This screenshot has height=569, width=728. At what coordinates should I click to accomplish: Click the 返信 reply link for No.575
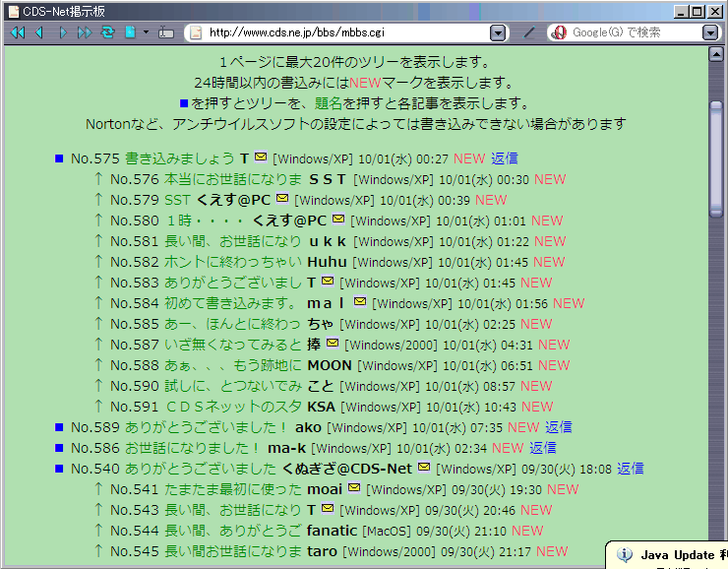pos(505,158)
